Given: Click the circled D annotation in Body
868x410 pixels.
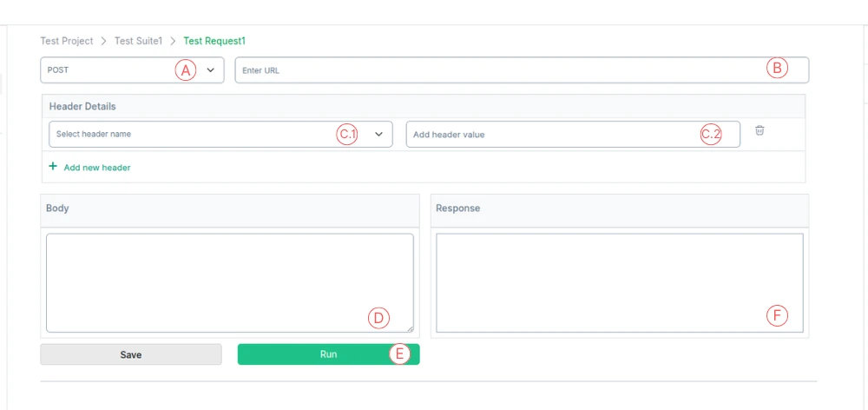Looking at the screenshot, I should tap(379, 317).
